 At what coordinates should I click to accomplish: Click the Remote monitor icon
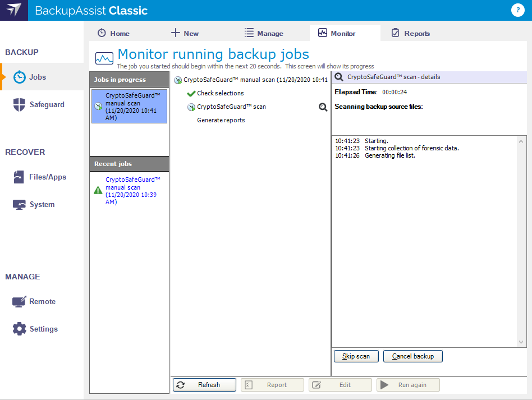pyautogui.click(x=19, y=301)
